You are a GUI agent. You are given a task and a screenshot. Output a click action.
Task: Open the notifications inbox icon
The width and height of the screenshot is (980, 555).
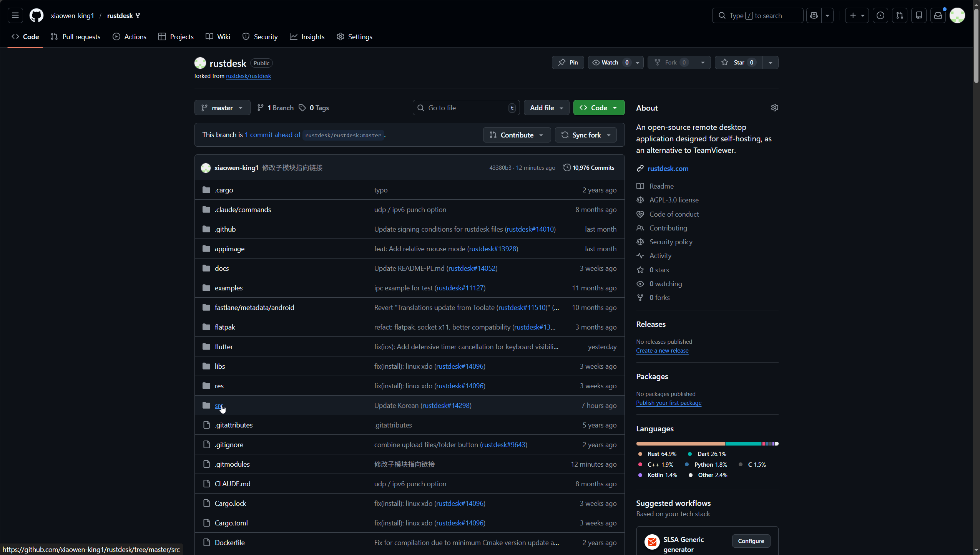[x=938, y=15]
